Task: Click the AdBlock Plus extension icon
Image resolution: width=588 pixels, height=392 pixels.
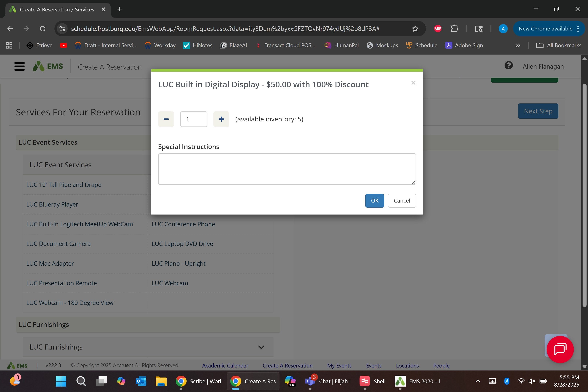Action: pos(438,29)
